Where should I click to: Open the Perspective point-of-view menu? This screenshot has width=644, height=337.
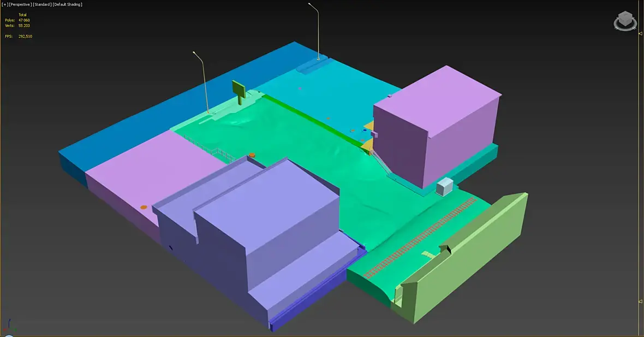pyautogui.click(x=20, y=4)
